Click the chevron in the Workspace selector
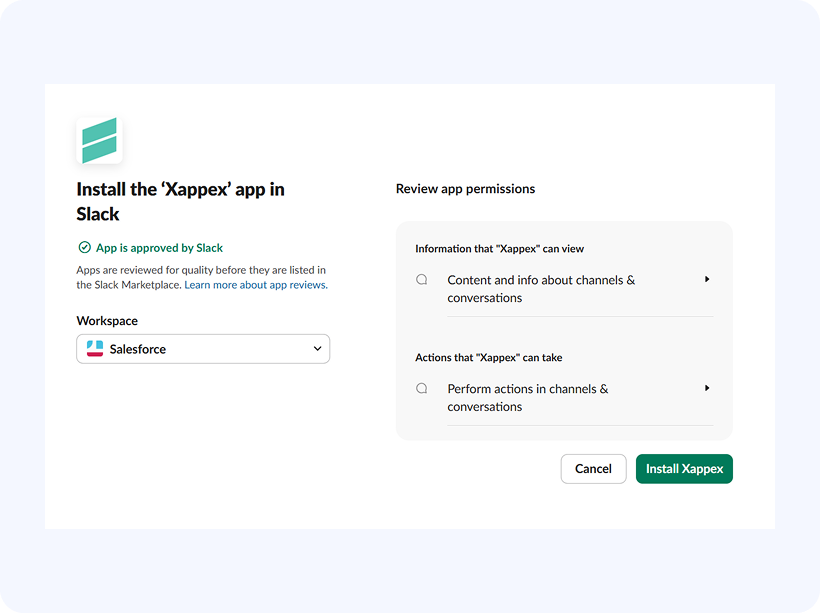 317,349
